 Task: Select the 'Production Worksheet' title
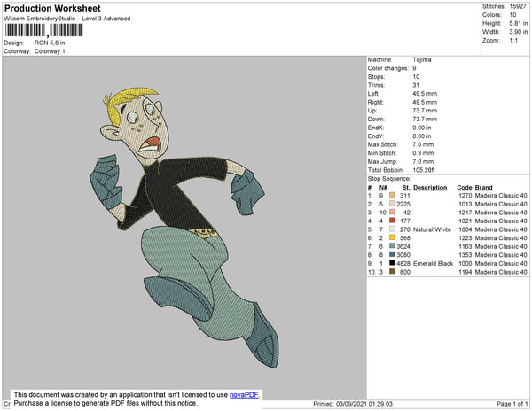pyautogui.click(x=52, y=8)
